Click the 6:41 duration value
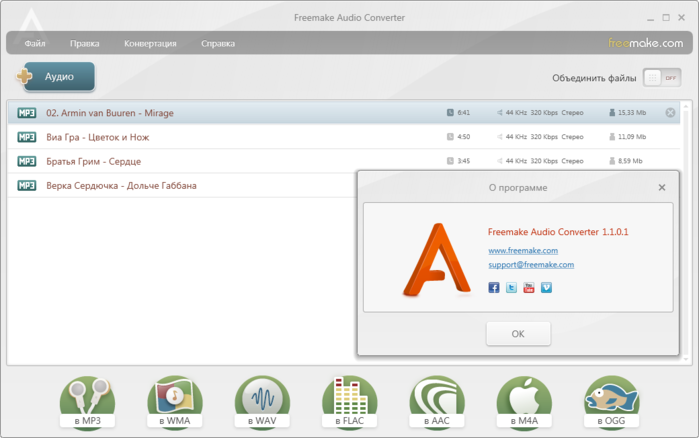 tap(464, 113)
